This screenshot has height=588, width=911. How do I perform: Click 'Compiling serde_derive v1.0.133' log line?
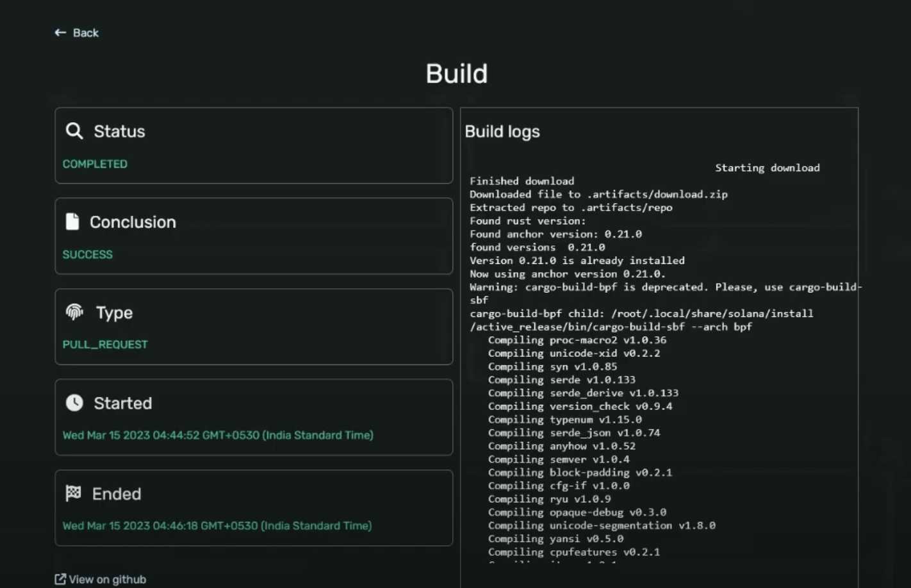point(583,393)
